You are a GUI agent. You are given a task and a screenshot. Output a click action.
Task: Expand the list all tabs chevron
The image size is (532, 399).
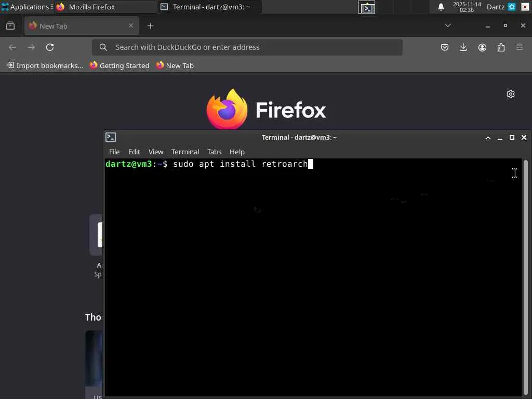click(447, 25)
